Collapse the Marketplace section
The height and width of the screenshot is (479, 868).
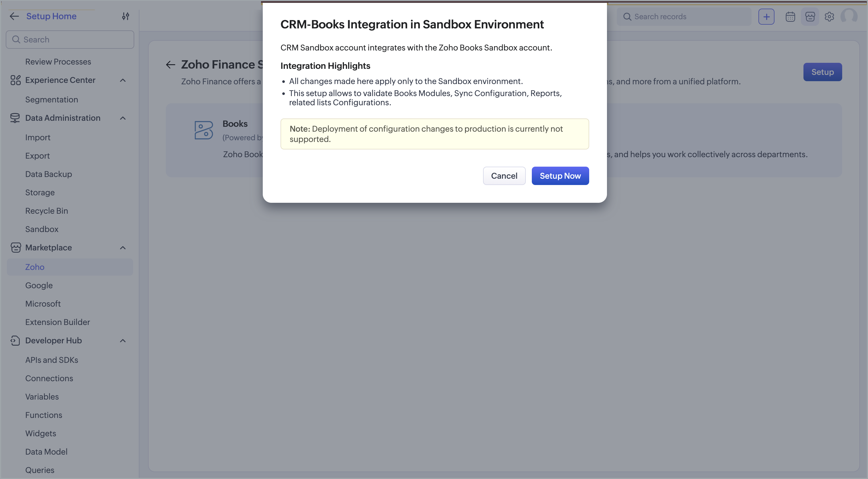[123, 248]
